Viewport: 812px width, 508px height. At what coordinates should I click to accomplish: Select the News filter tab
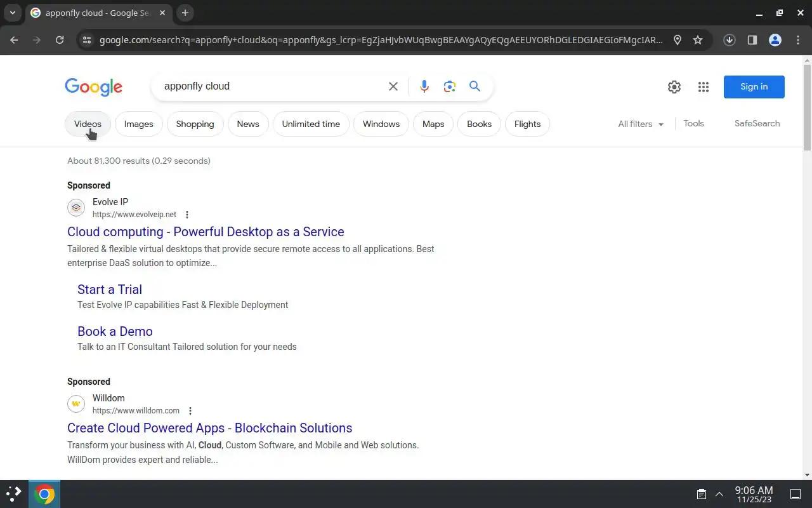(x=248, y=124)
